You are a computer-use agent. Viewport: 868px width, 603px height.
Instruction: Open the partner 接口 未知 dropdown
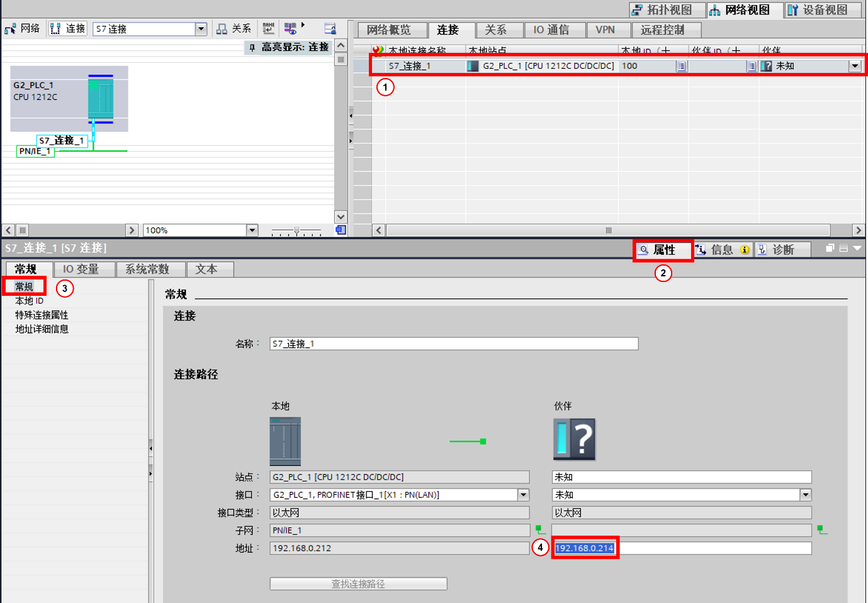coord(805,495)
